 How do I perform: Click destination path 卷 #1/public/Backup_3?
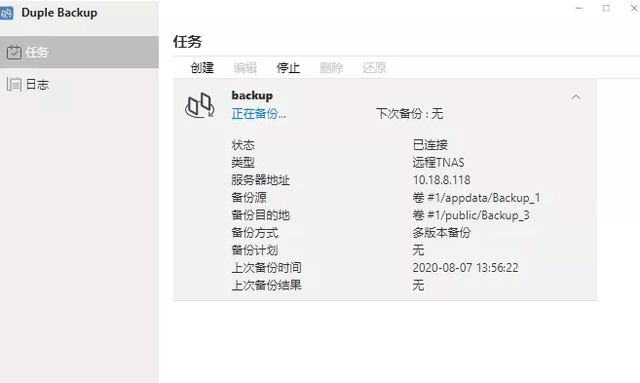click(x=471, y=215)
